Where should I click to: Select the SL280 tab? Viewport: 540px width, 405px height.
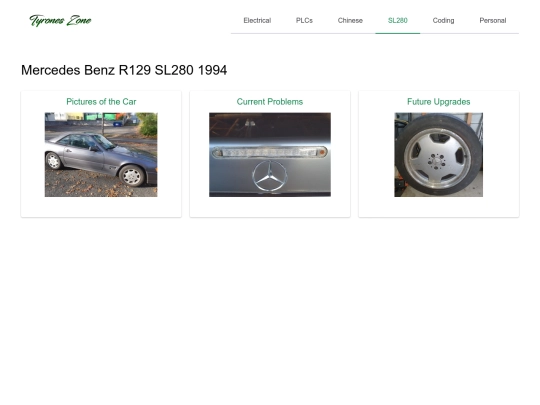(x=397, y=21)
